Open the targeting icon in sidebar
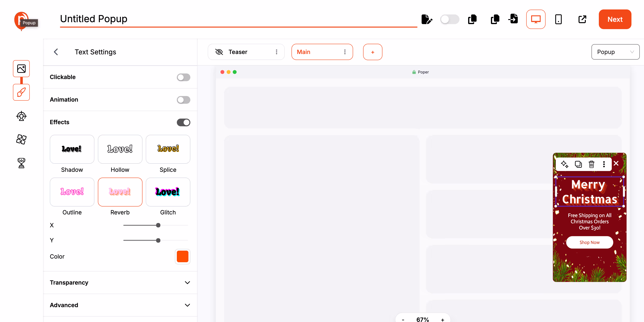This screenshot has width=644, height=322. click(21, 116)
